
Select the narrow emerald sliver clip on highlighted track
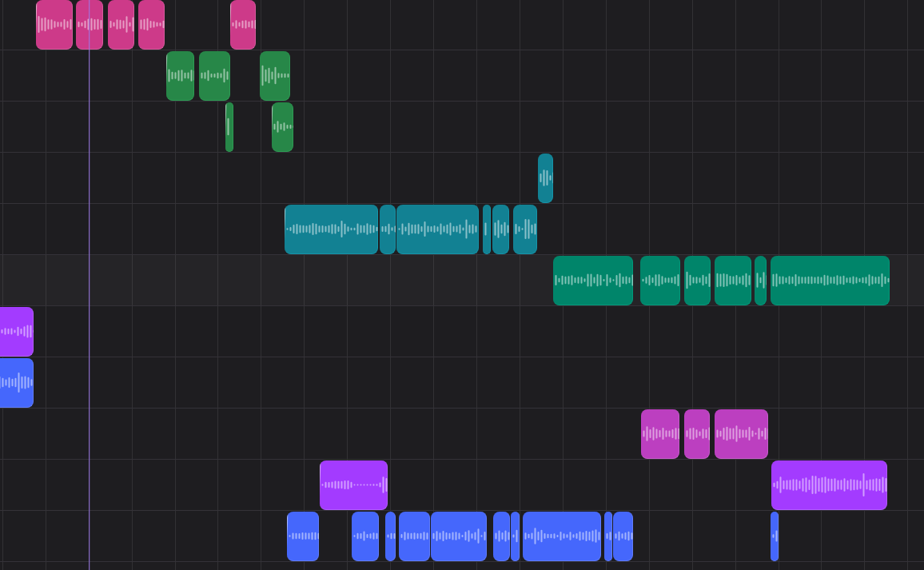761,281
